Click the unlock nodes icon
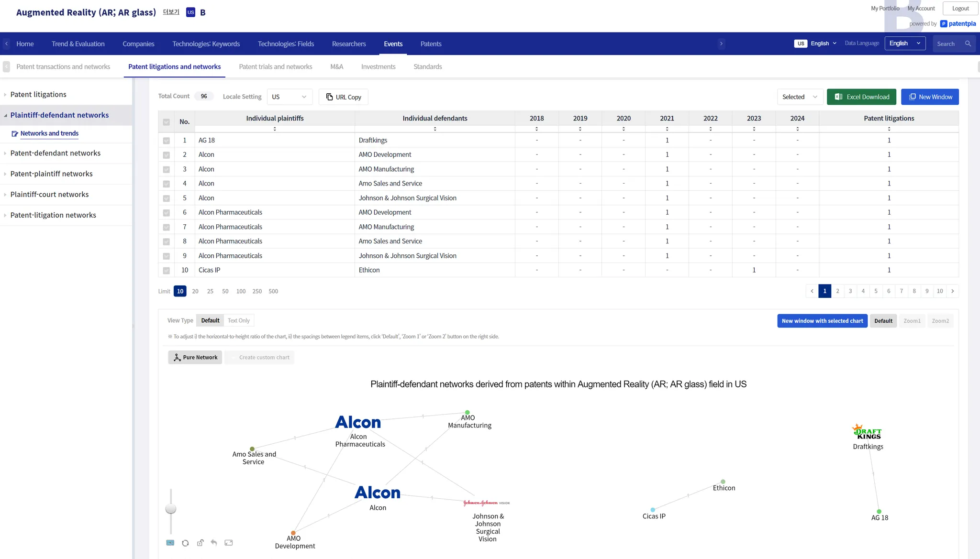Screen dimensions: 980x559 [200, 543]
